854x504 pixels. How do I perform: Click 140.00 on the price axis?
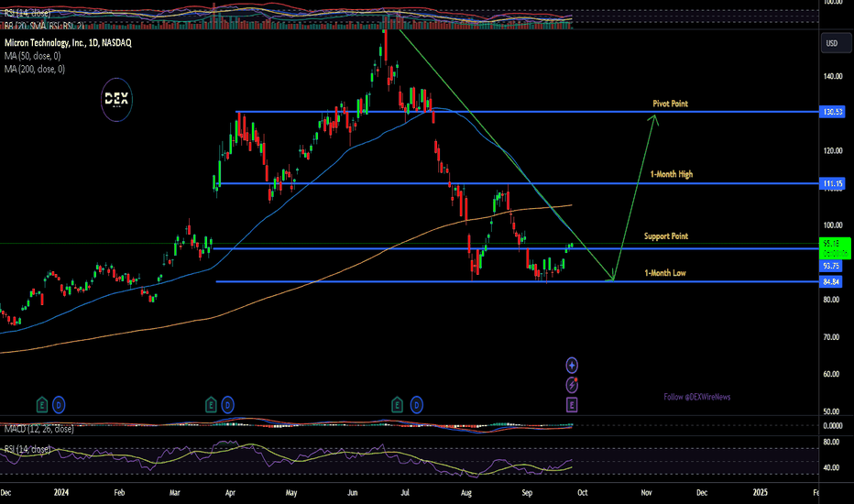(x=833, y=76)
